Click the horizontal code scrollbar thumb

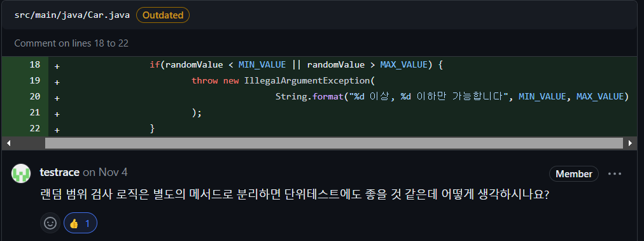pos(334,143)
